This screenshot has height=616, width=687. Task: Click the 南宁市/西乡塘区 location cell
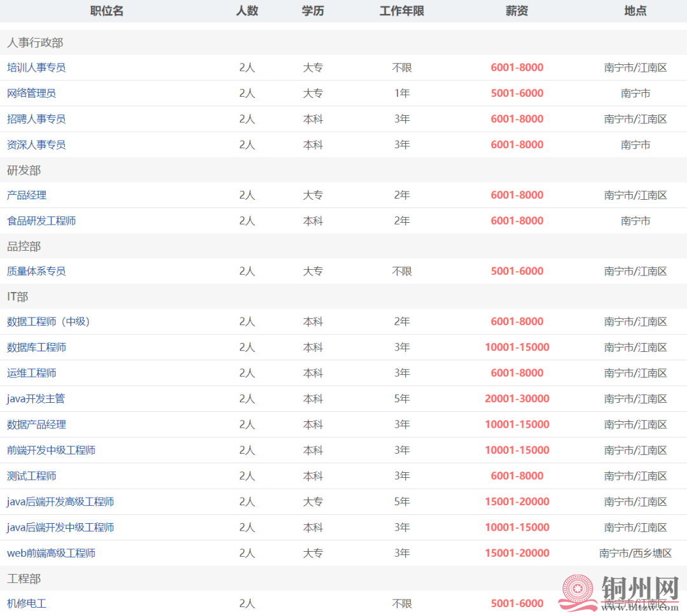(x=635, y=553)
